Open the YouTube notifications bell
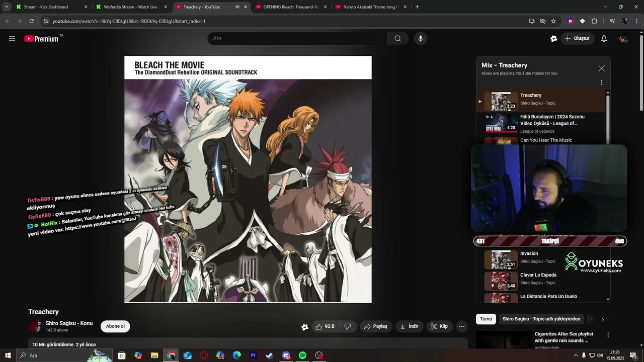 pos(604,39)
